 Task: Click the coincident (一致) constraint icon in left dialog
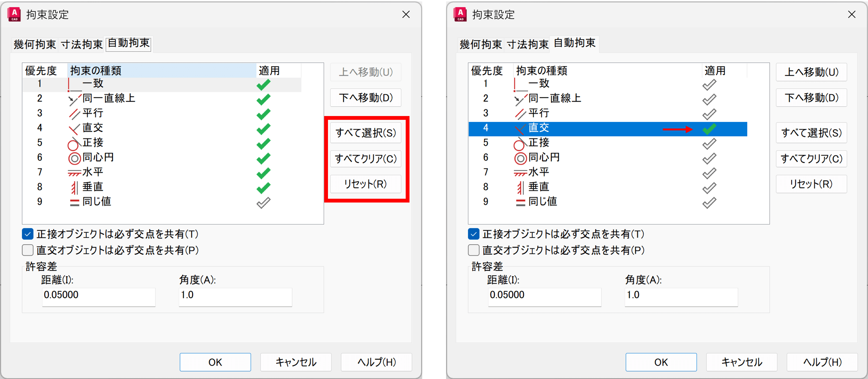tap(74, 85)
